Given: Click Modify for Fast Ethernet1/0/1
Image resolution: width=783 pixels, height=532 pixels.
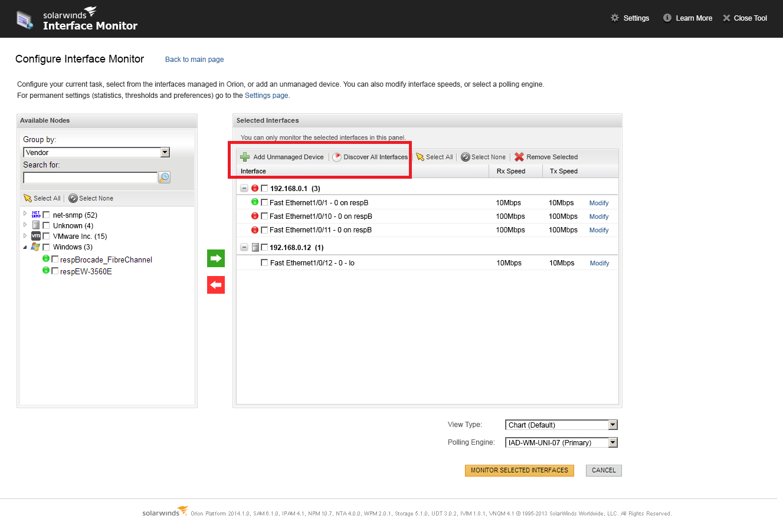Looking at the screenshot, I should 599,203.
